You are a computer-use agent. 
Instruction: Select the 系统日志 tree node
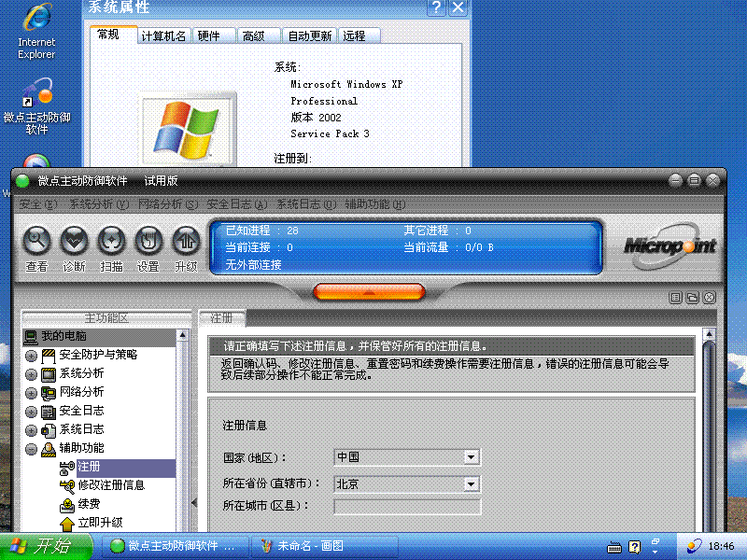[x=81, y=429]
